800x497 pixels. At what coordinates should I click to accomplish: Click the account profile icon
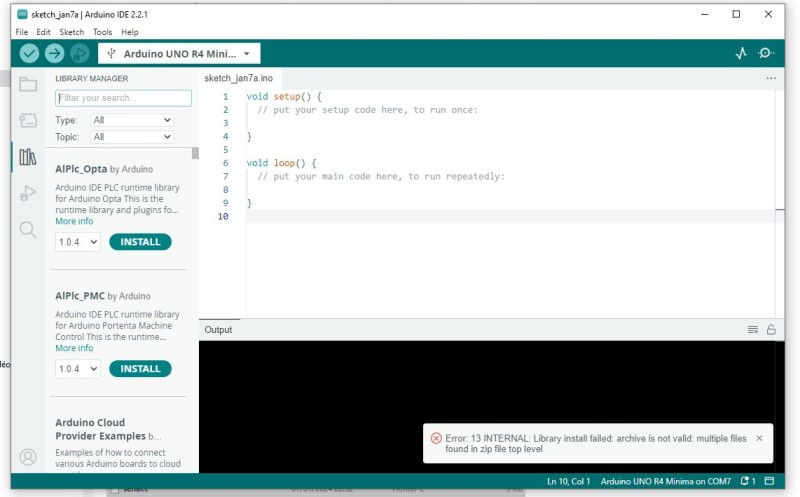pos(28,457)
